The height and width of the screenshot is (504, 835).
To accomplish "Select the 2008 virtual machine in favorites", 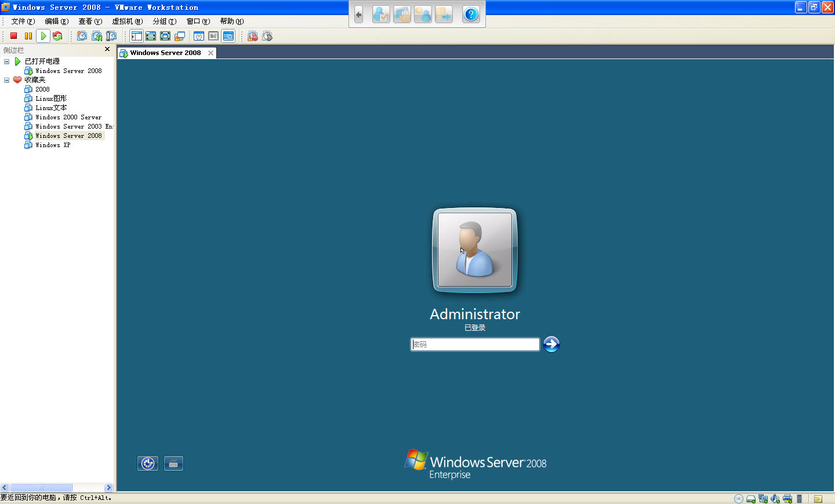I will point(42,89).
